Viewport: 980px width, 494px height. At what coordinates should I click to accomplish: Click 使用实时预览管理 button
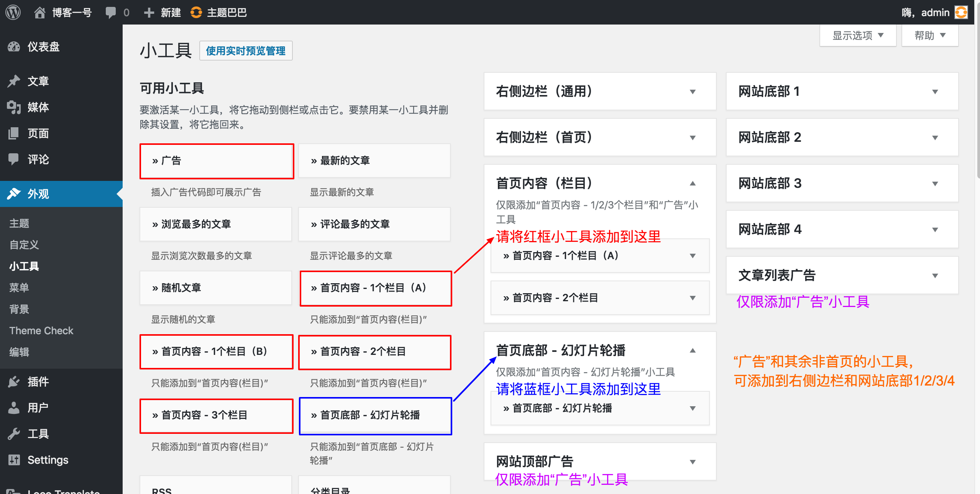(246, 51)
